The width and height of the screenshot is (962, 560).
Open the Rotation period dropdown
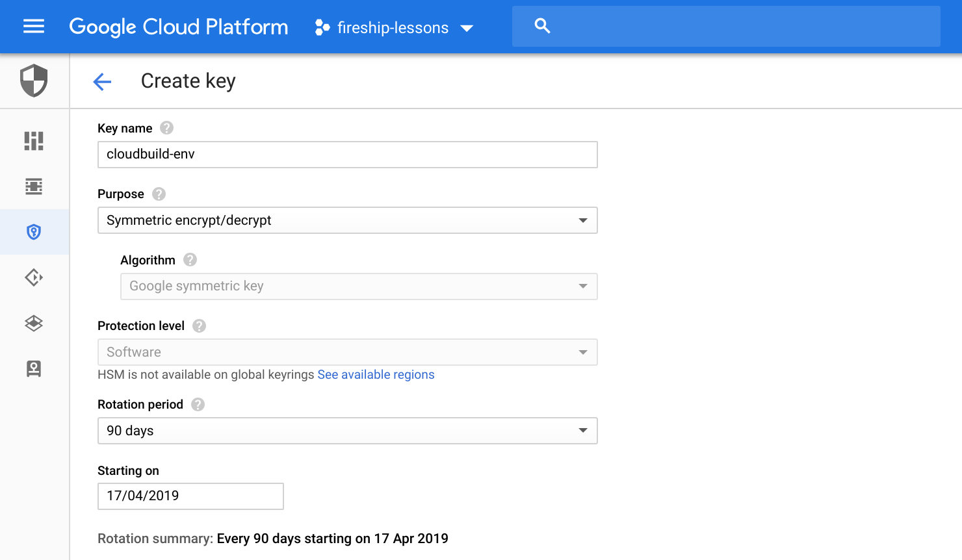click(347, 431)
